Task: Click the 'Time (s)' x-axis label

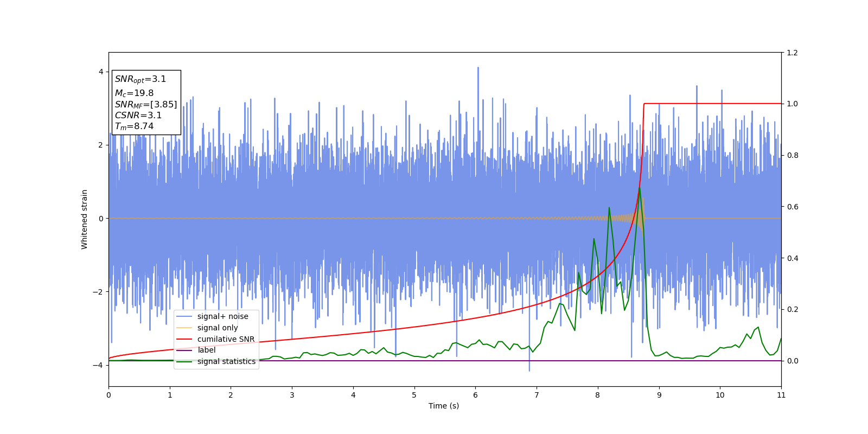Action: (444, 406)
